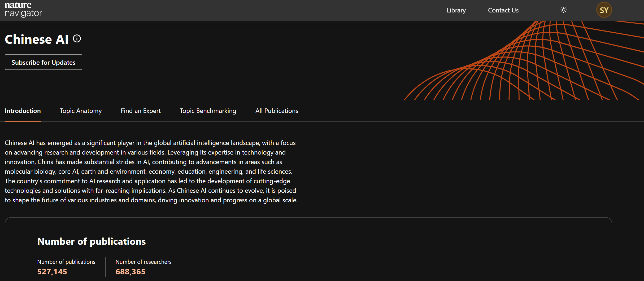The image size is (644, 281).
Task: View the All Publications tab
Action: (277, 111)
